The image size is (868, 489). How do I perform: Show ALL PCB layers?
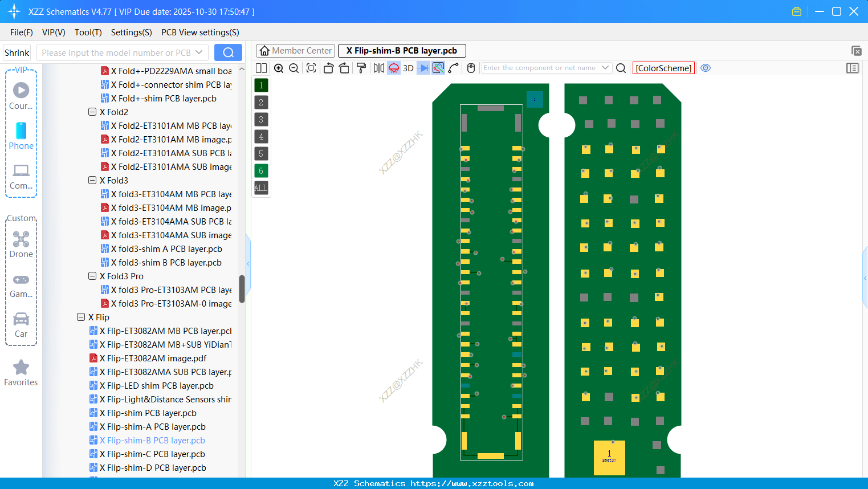pos(261,188)
